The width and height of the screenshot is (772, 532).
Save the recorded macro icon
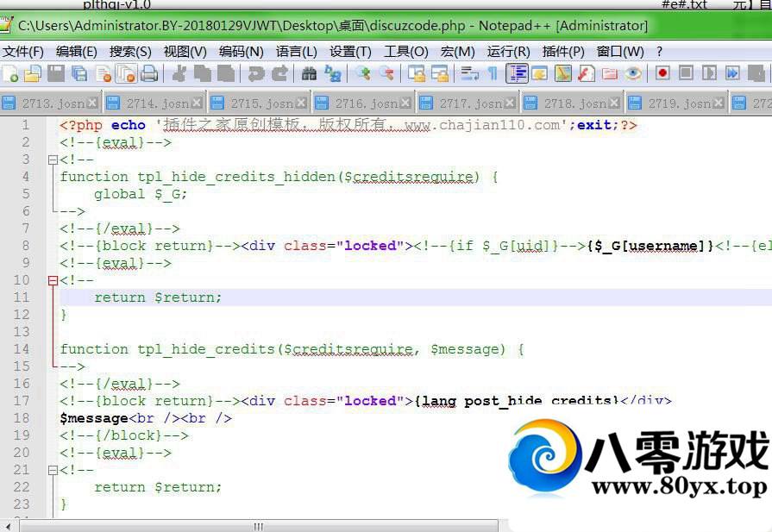(x=756, y=74)
